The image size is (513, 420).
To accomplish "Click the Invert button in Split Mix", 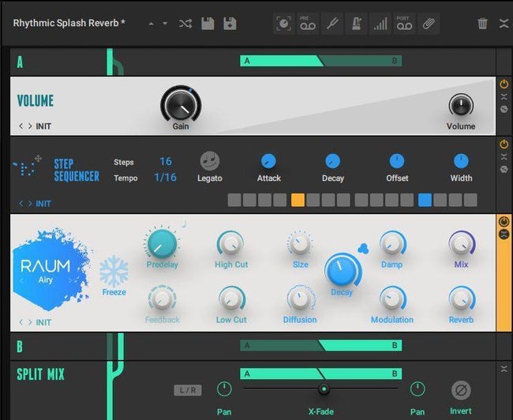I will [x=461, y=391].
